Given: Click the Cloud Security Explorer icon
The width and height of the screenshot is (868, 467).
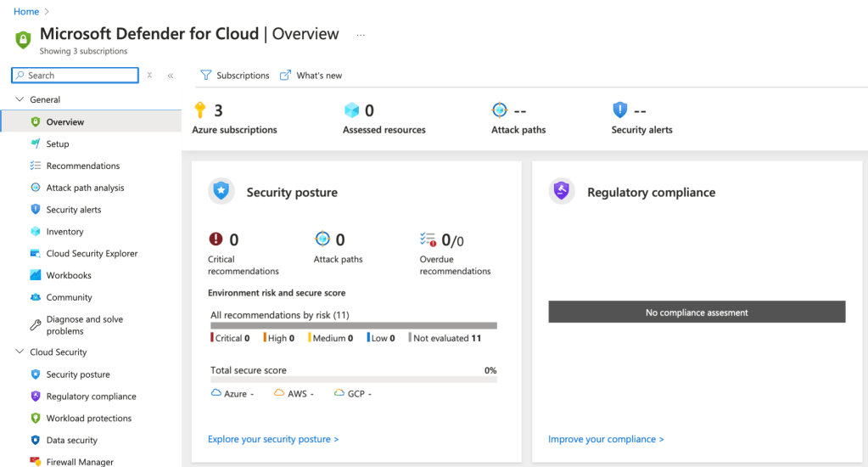Looking at the screenshot, I should [x=35, y=254].
